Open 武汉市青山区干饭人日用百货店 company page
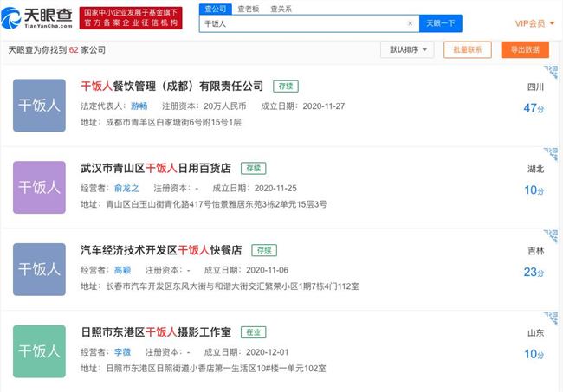Screen dimensions: 563x392 [x=156, y=168]
